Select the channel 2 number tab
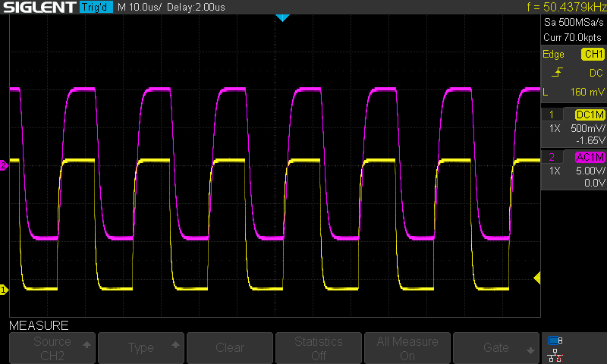The height and width of the screenshot is (364, 607). (552, 157)
